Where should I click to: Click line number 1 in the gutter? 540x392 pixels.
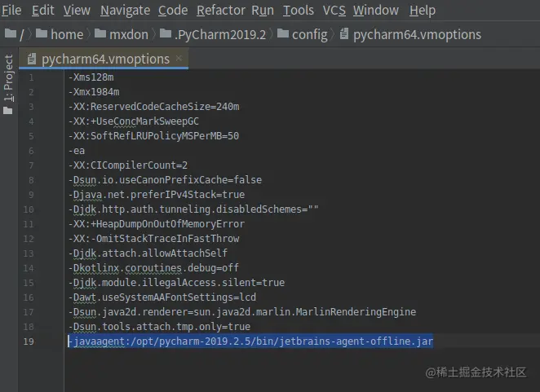click(31, 77)
